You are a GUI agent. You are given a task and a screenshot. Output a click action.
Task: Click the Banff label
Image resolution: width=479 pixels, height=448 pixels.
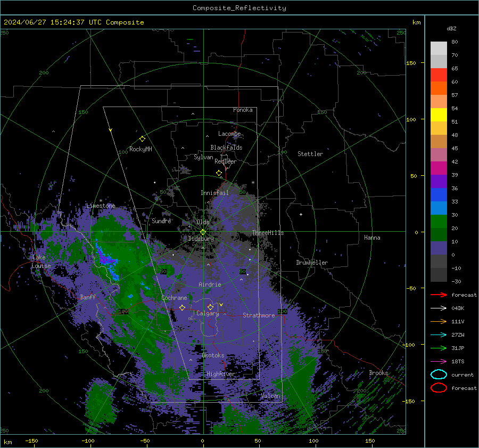point(88,297)
